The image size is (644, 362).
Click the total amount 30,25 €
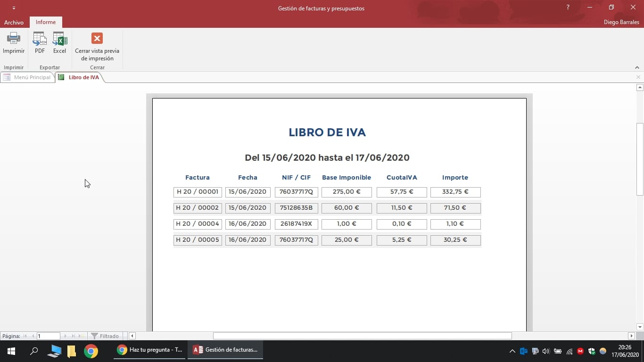click(455, 240)
